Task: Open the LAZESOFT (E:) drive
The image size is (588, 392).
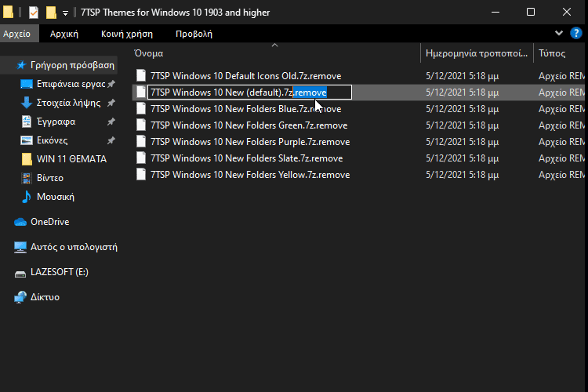Action: [x=60, y=272]
